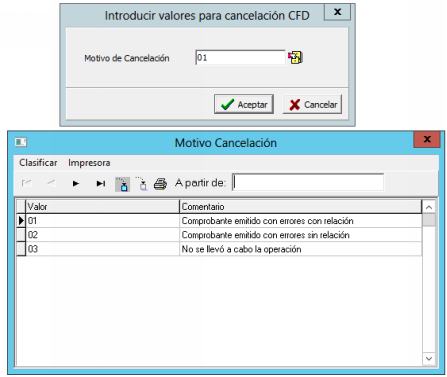Close the Introducir valores dialog
The height and width of the screenshot is (377, 447).
(x=337, y=12)
